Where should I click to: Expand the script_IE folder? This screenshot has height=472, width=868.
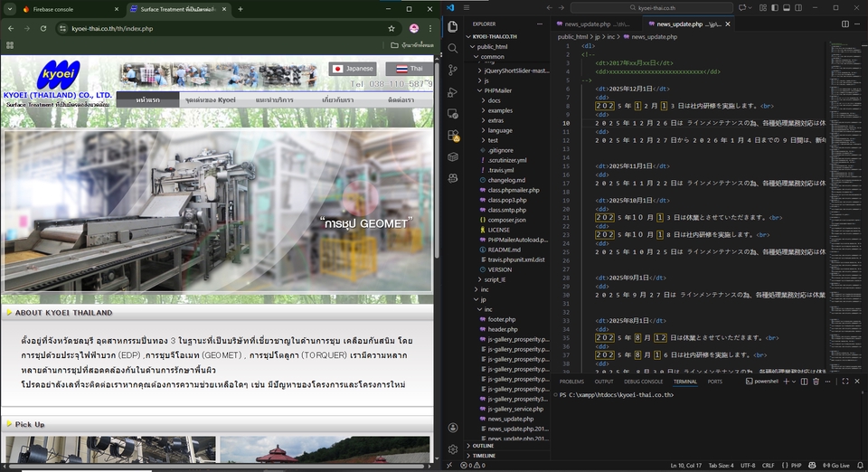[x=495, y=279]
